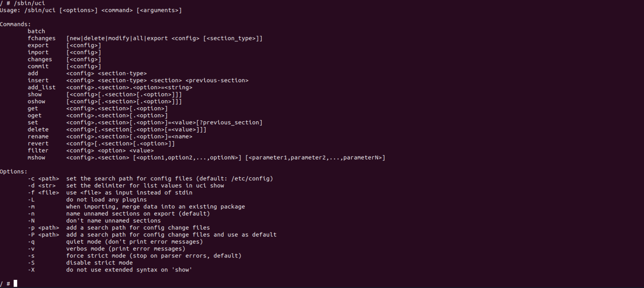The height and width of the screenshot is (288, 644).
Task: Click the 'rename' command entry
Action: tap(38, 137)
